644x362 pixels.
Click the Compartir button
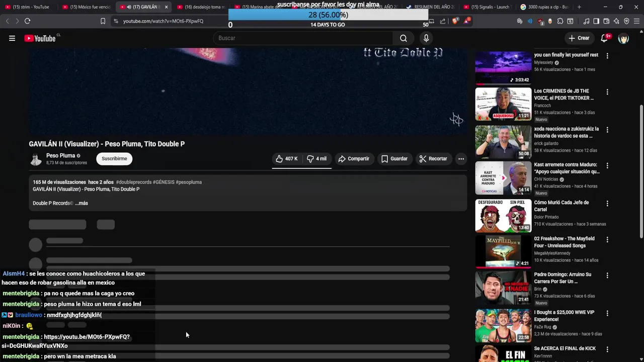(x=354, y=159)
